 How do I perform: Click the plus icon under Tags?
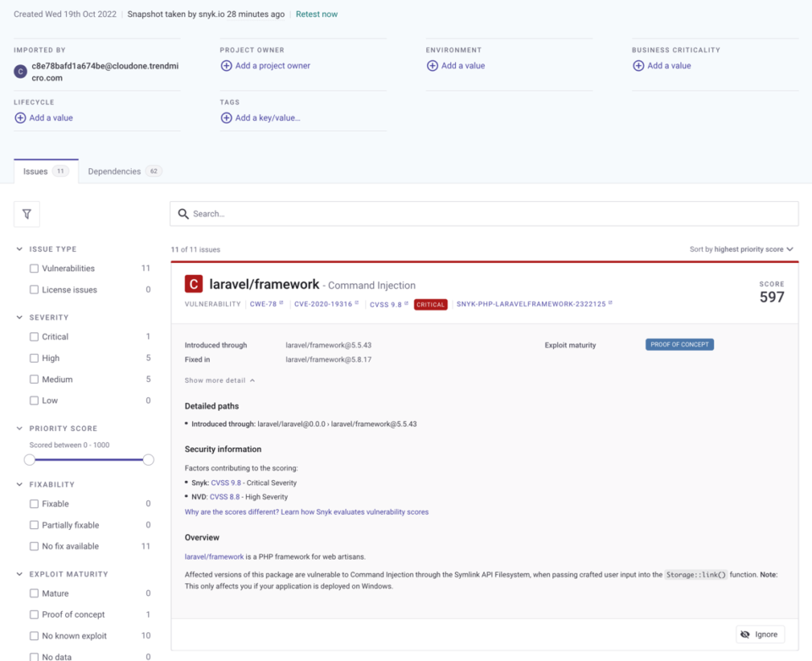pyautogui.click(x=227, y=118)
